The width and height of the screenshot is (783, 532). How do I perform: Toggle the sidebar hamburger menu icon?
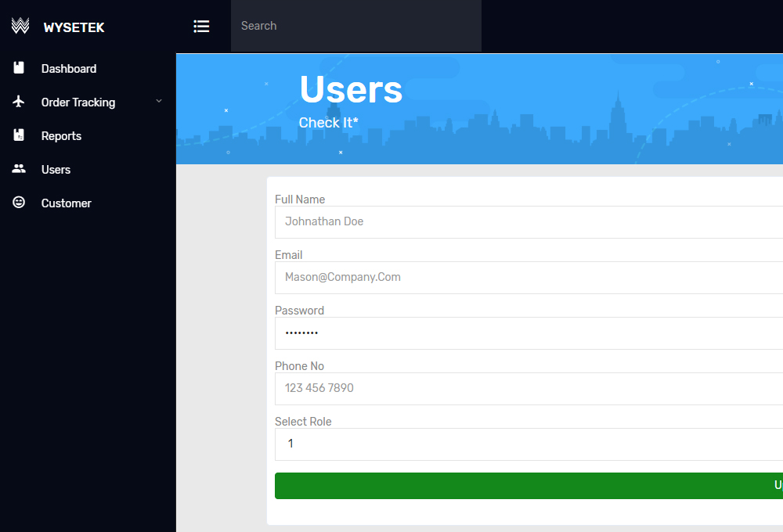tap(201, 26)
